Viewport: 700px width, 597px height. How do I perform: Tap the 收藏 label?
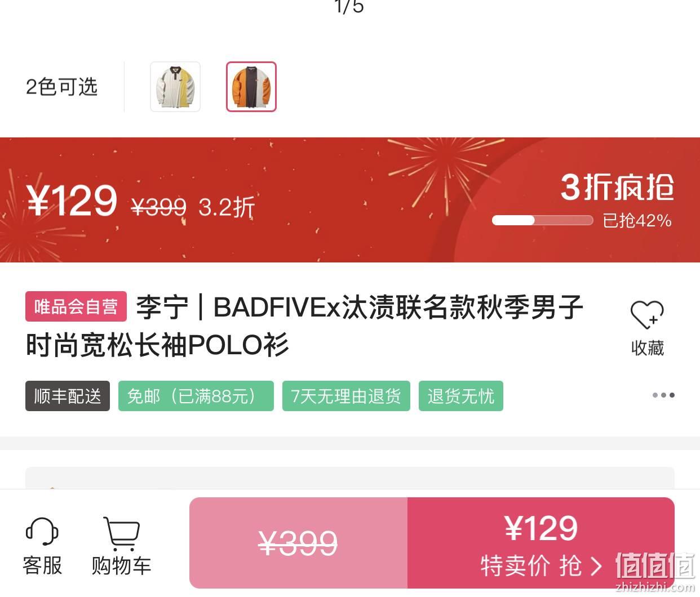tap(648, 348)
